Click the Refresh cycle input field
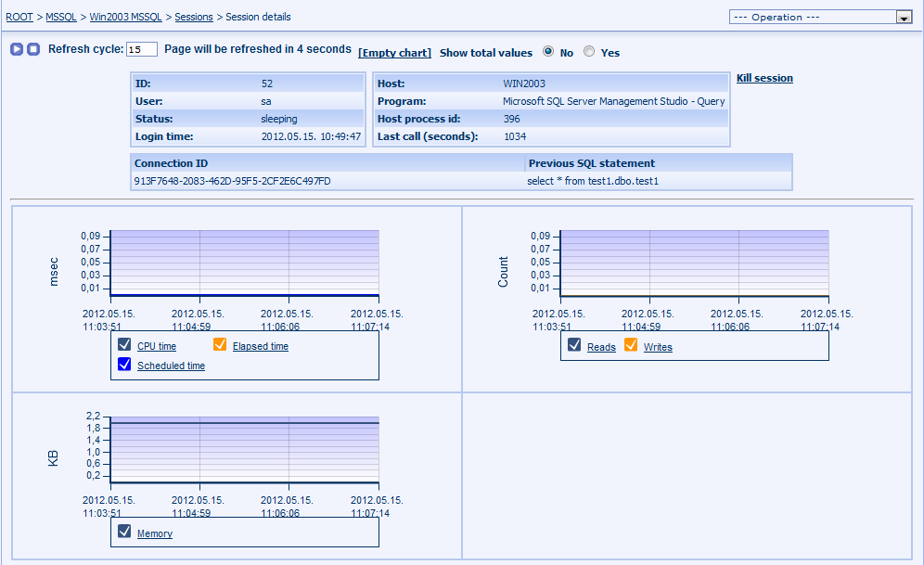924x565 pixels. (141, 49)
